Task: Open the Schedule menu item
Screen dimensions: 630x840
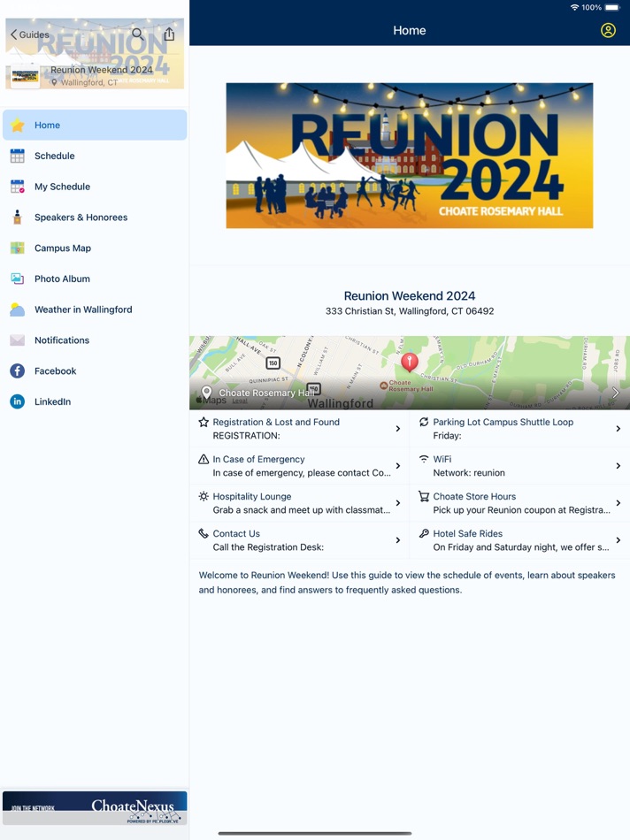Action: click(95, 156)
